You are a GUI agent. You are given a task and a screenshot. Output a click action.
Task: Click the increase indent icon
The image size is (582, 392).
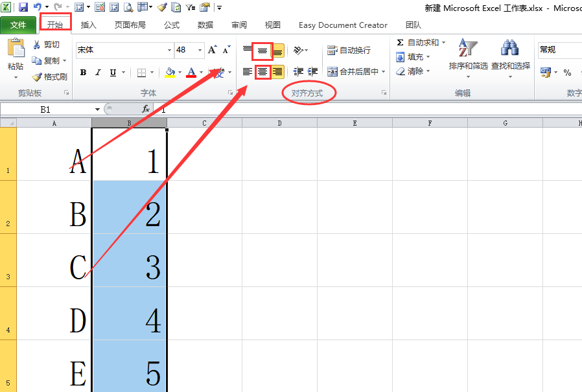[313, 72]
